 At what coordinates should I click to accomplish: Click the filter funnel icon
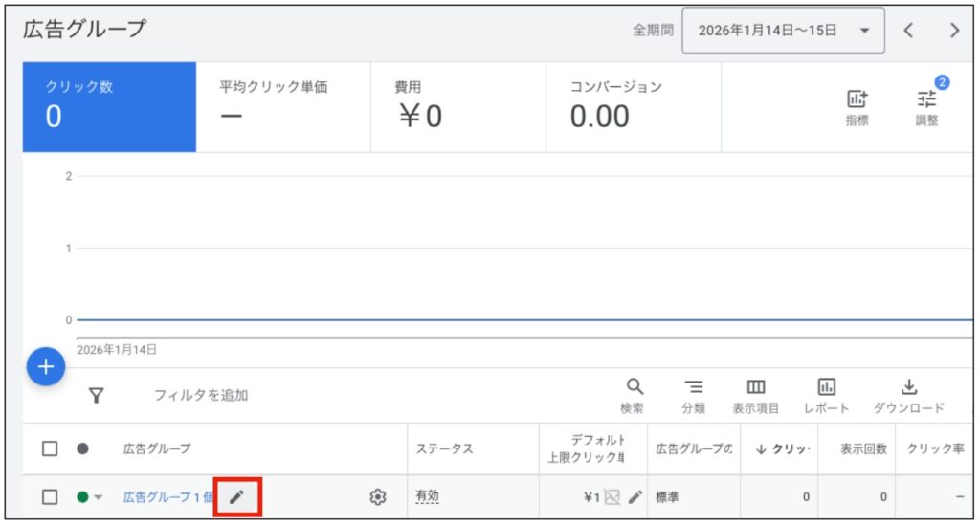[x=96, y=395]
